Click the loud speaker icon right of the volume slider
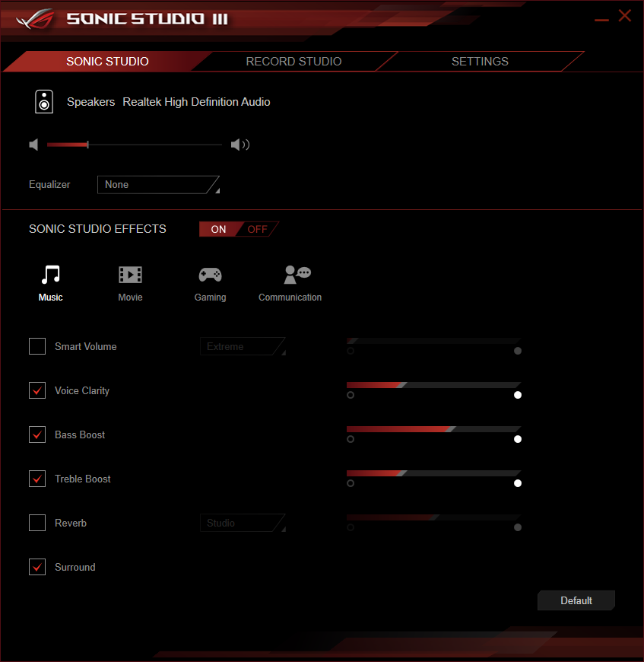The height and width of the screenshot is (662, 644). click(x=240, y=145)
